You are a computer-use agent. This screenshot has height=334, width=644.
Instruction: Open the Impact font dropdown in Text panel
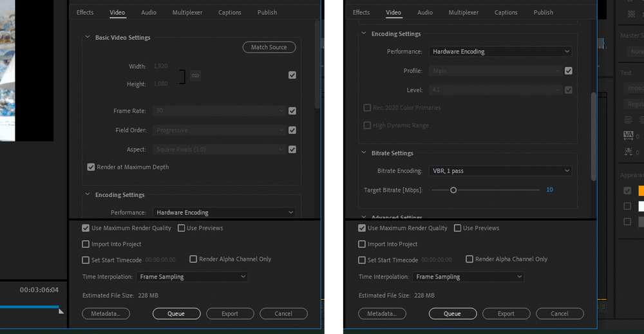point(634,88)
